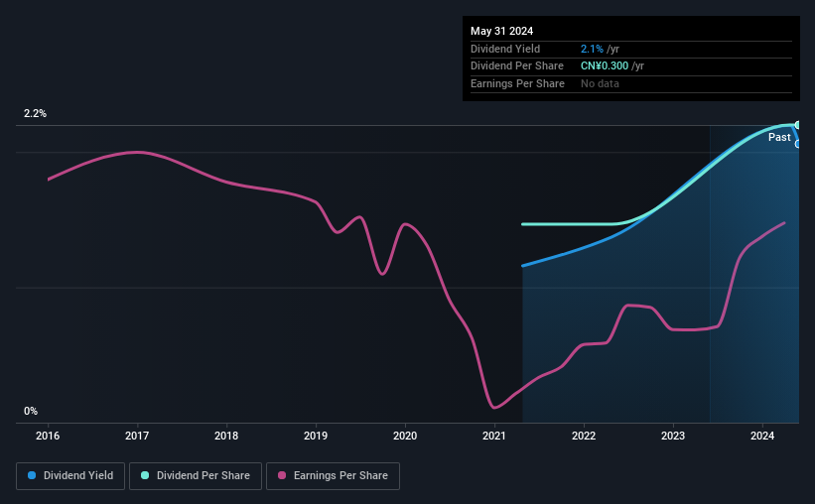Click the teal Dividend Per Share legend dot
This screenshot has height=504, width=815.
145,476
